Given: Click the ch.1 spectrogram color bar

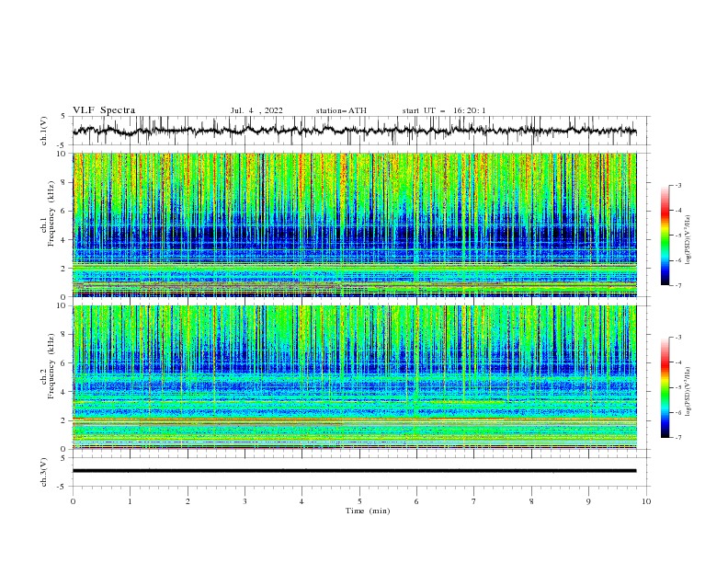Looking at the screenshot, I should pyautogui.click(x=665, y=236).
